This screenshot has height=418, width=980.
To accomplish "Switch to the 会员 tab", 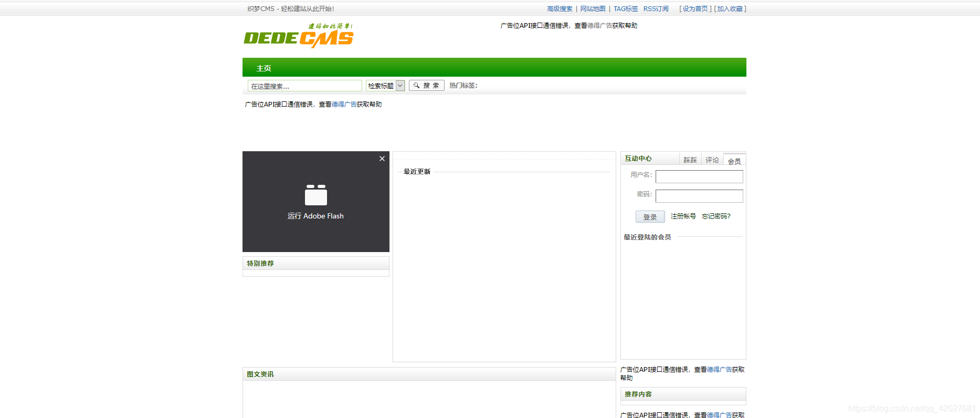I will [x=734, y=161].
